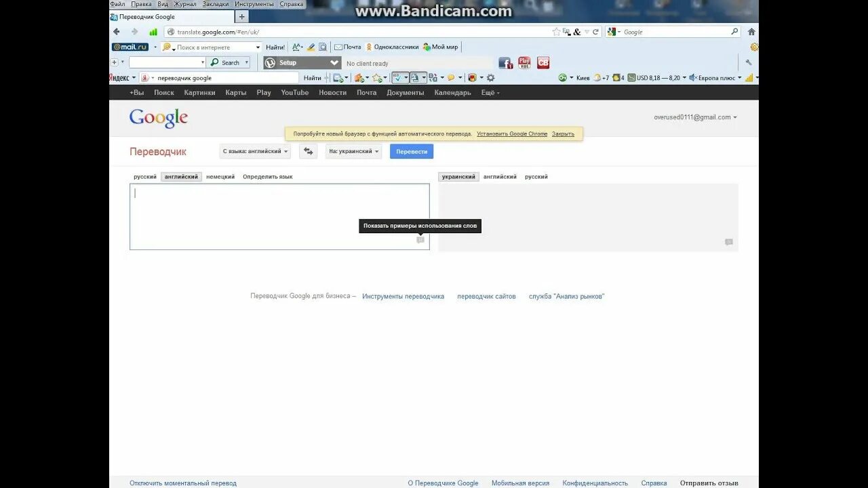Open the browser home page icon
Screen dimensions: 868x488
[751, 32]
